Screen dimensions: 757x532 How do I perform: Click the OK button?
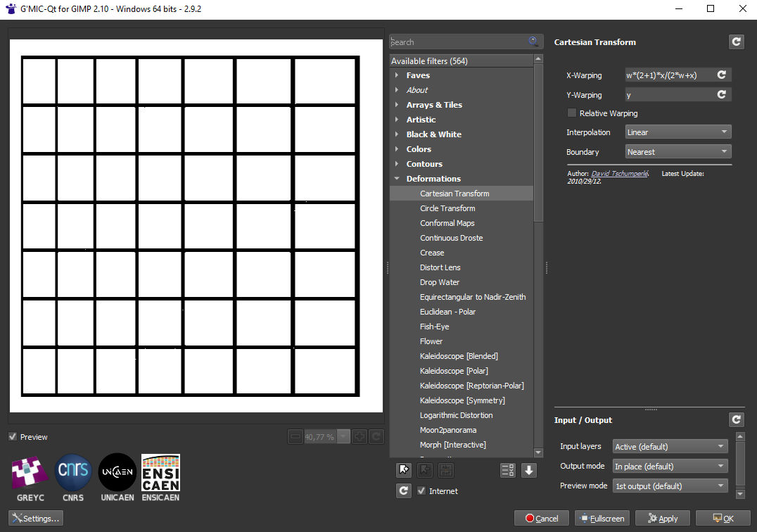click(723, 518)
